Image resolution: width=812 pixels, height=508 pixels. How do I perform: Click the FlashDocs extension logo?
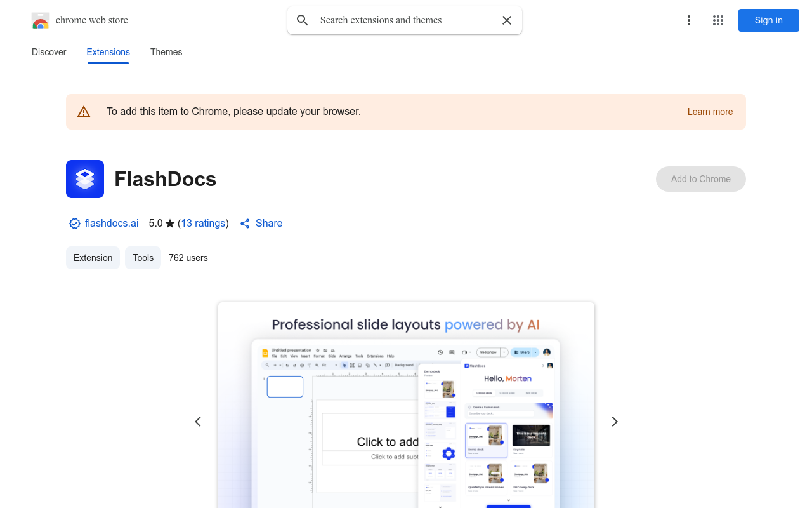coord(85,179)
